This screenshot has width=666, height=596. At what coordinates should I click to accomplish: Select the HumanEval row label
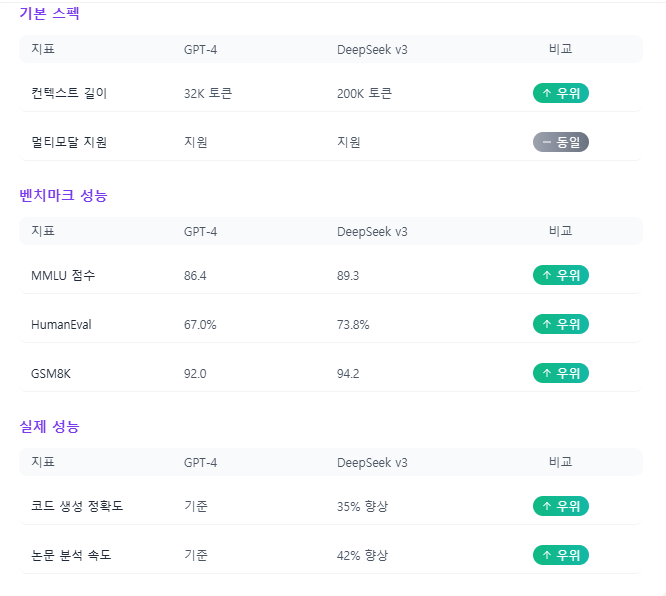pos(61,325)
